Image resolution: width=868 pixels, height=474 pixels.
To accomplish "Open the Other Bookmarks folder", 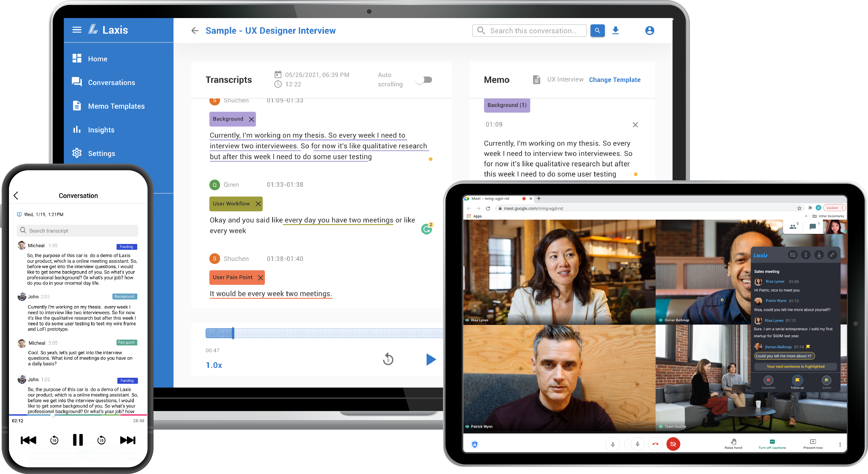I will point(829,216).
